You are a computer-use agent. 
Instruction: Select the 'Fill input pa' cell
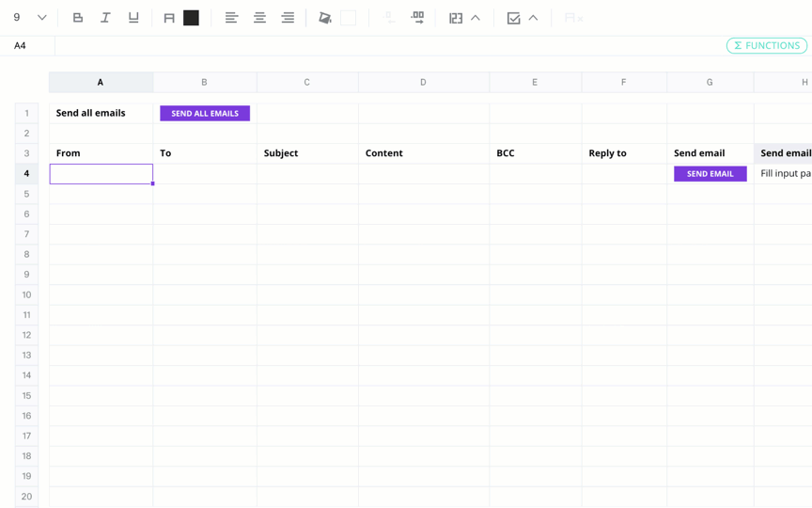click(x=783, y=174)
